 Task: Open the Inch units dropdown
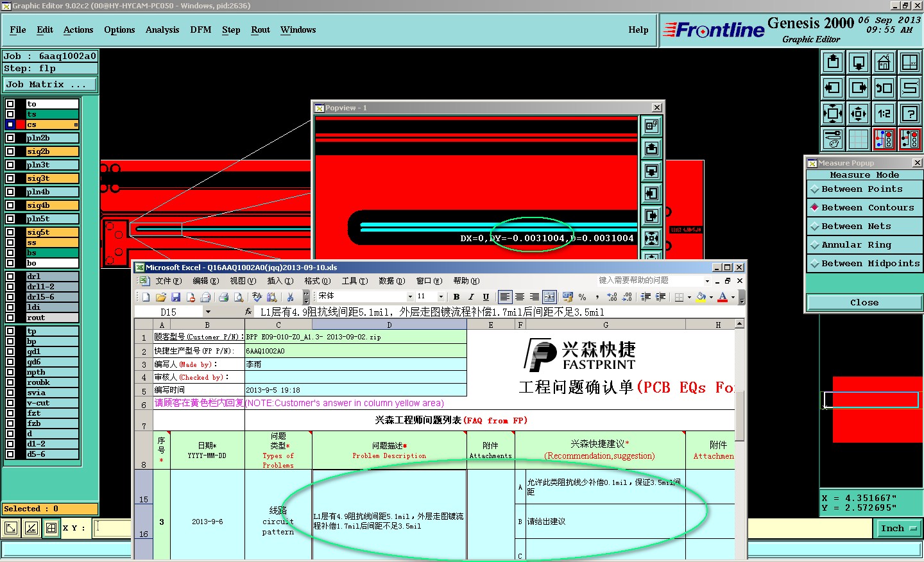click(x=898, y=529)
